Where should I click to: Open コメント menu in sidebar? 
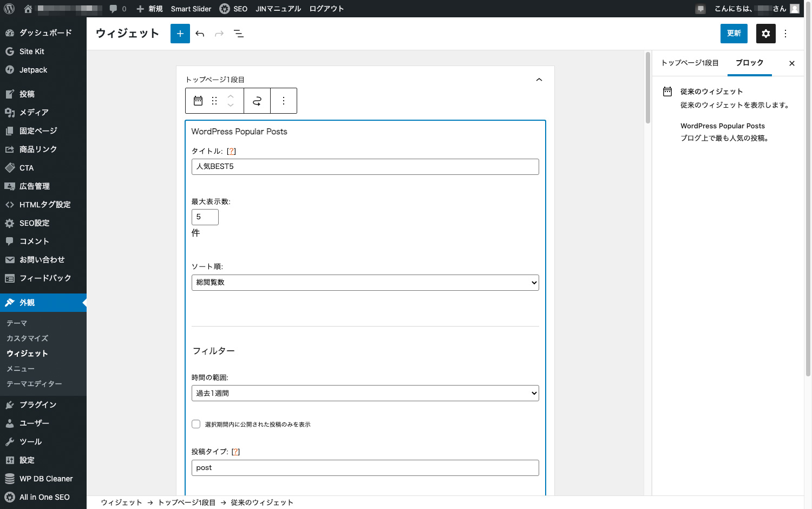[43, 241]
